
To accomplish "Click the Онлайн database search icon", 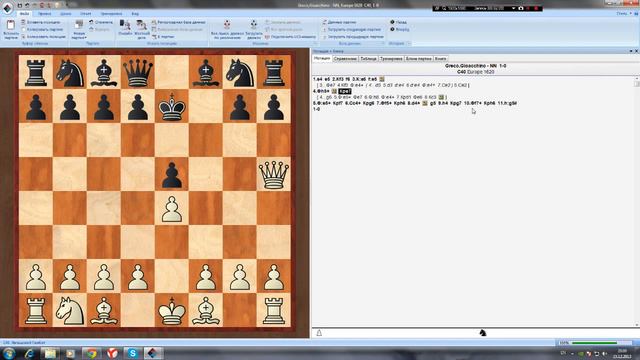I will coord(125,28).
